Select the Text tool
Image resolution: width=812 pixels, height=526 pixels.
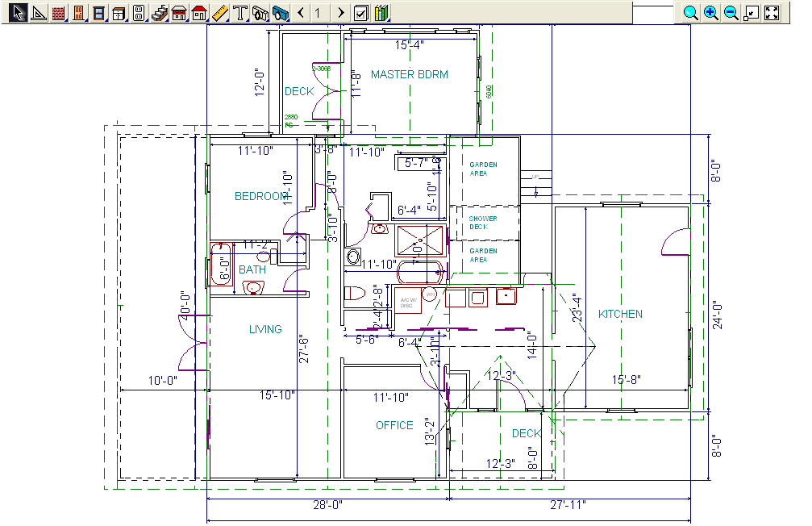pyautogui.click(x=239, y=13)
